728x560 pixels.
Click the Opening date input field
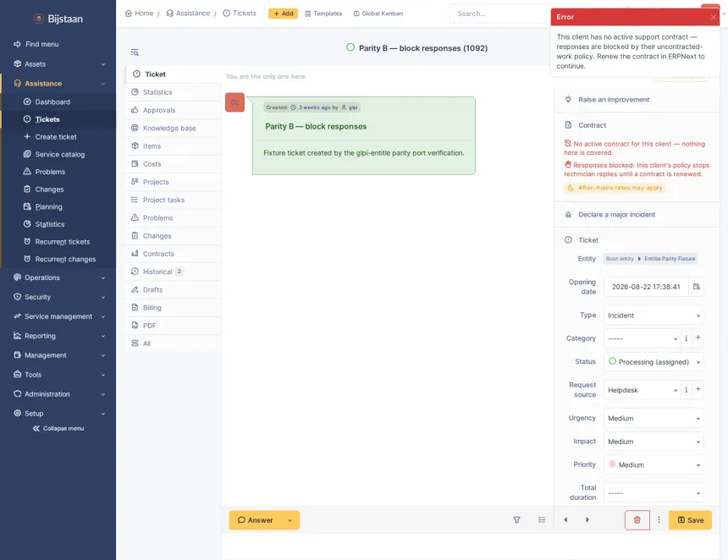pyautogui.click(x=646, y=287)
